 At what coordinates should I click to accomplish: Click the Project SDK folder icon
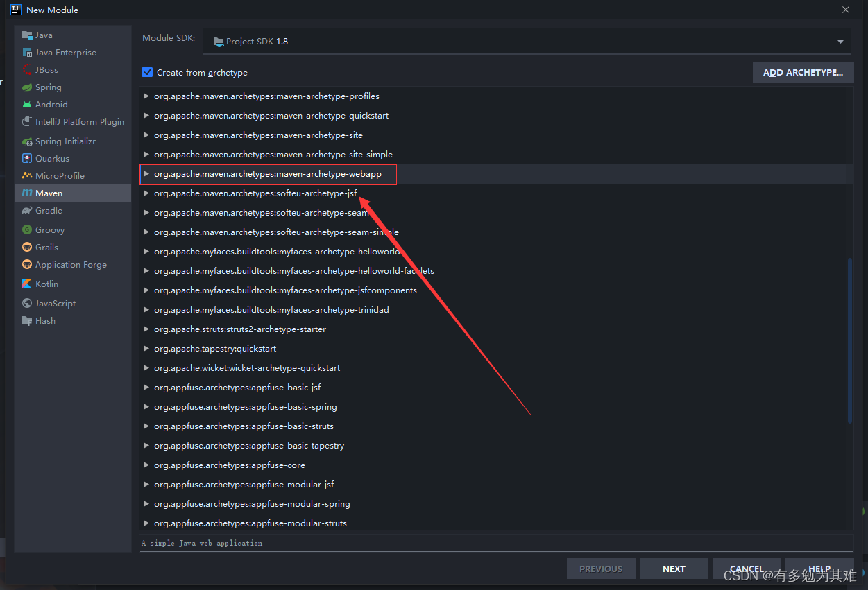pos(219,42)
